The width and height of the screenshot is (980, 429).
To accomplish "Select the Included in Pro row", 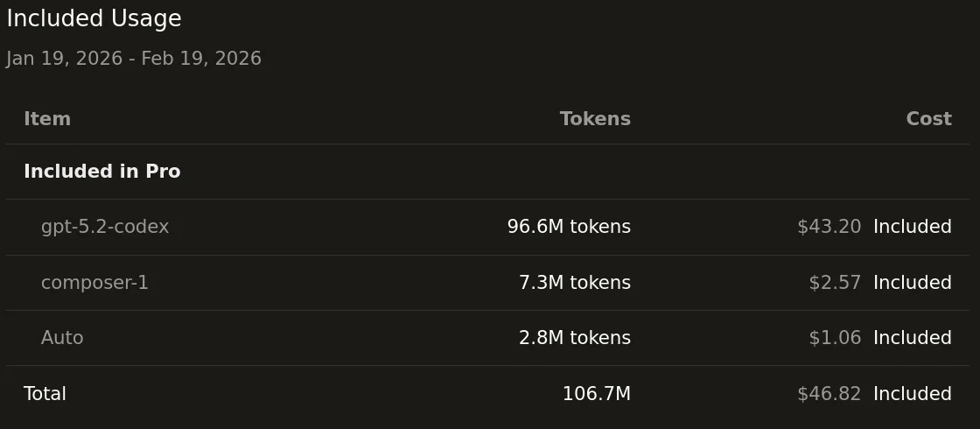I will (102, 172).
